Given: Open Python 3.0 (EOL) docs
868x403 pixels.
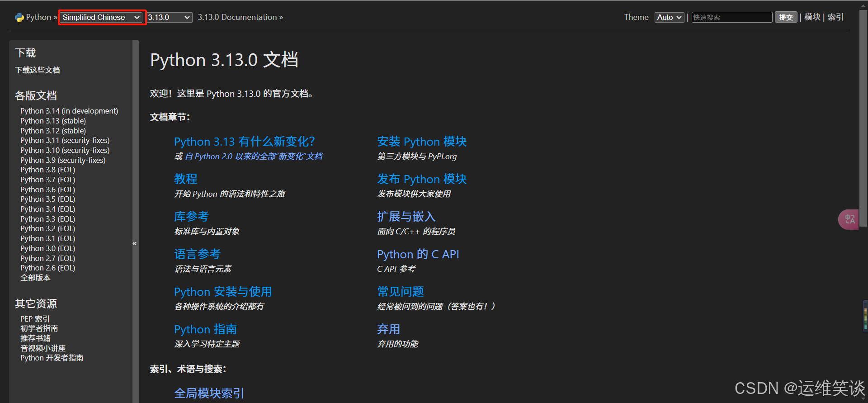Looking at the screenshot, I should pyautogui.click(x=48, y=248).
